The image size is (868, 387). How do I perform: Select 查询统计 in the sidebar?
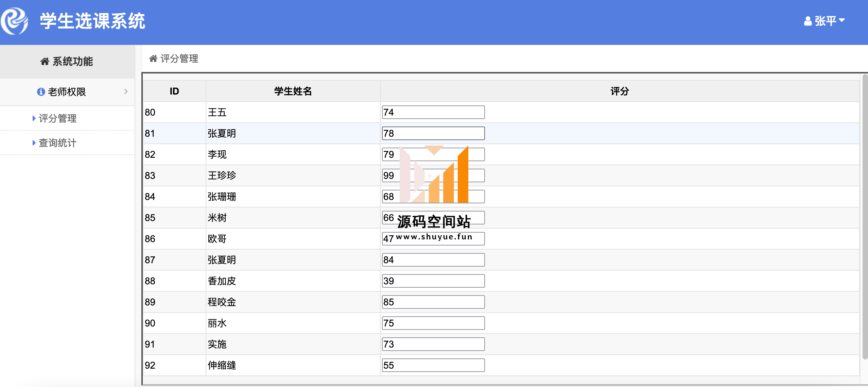tap(58, 143)
